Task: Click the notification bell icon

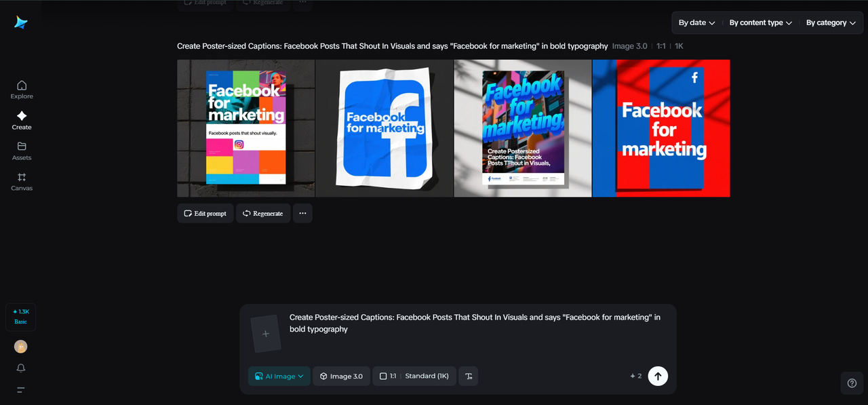Action: [21, 368]
